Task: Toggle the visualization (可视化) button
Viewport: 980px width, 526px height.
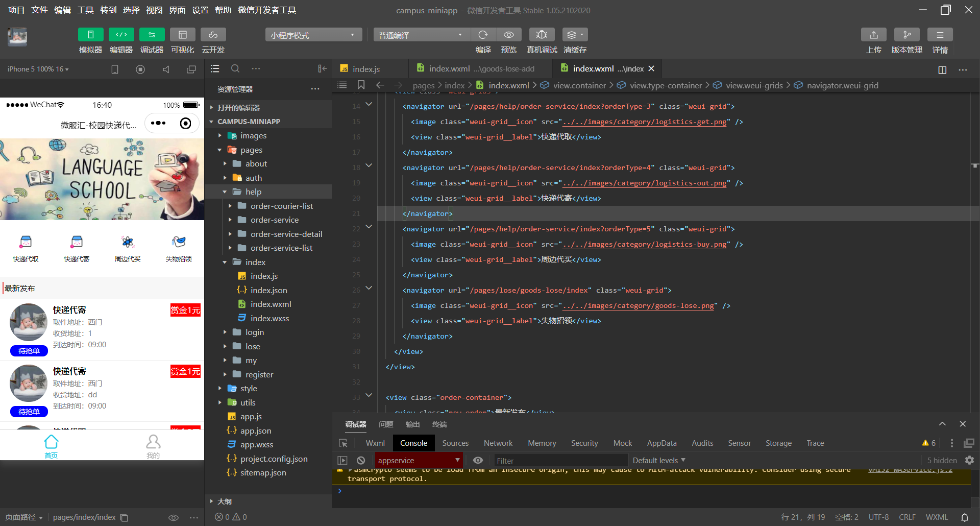Action: click(x=182, y=35)
